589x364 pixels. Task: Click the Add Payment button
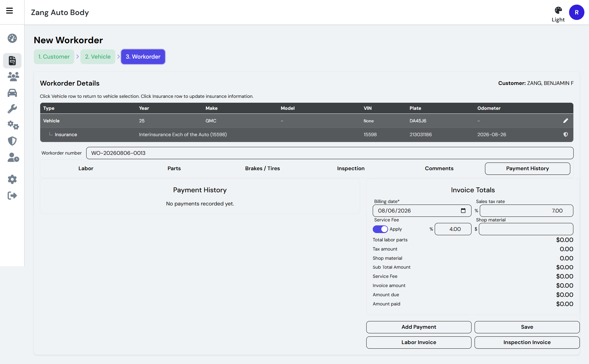pyautogui.click(x=419, y=327)
